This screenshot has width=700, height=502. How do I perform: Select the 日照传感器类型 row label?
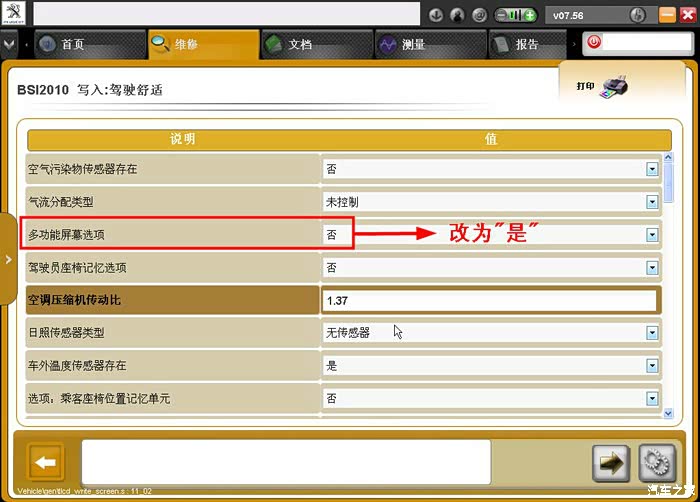66,333
